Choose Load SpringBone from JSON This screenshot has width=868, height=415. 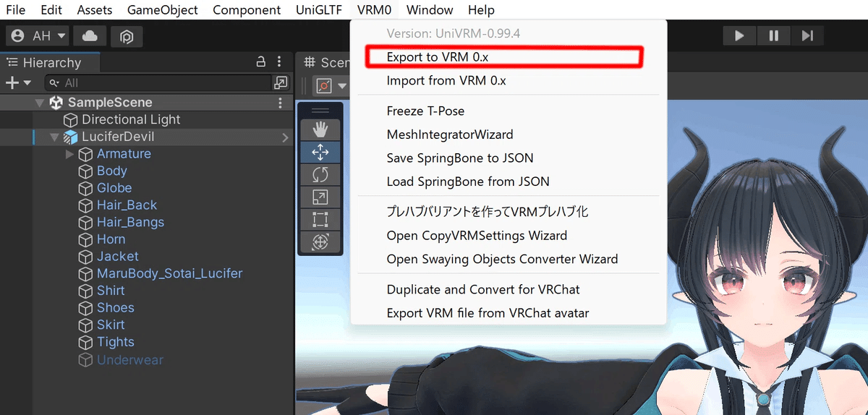(468, 181)
